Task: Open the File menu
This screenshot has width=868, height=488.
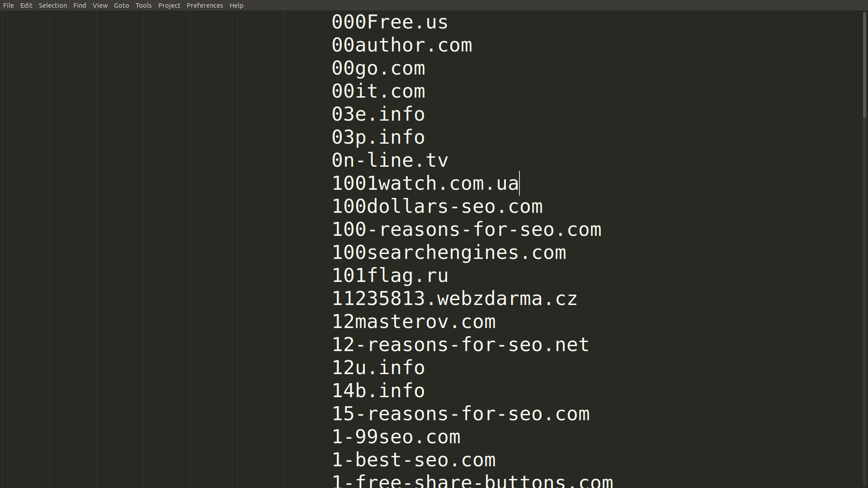Action: [x=8, y=5]
